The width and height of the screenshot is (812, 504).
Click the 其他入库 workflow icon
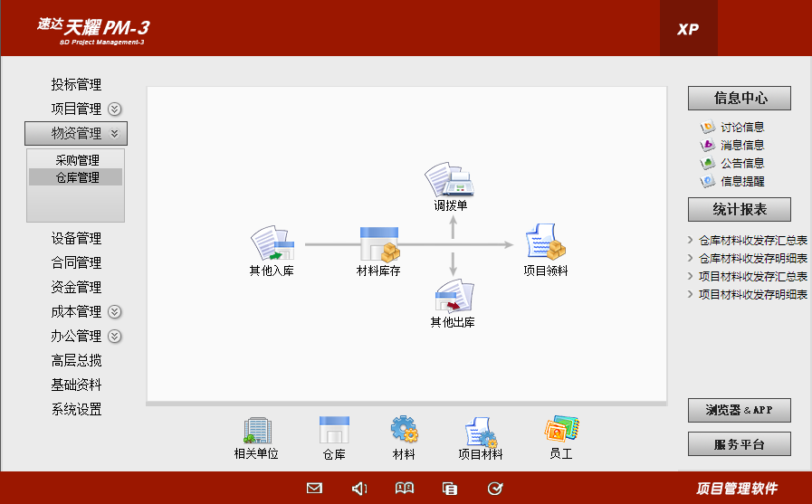point(272,243)
